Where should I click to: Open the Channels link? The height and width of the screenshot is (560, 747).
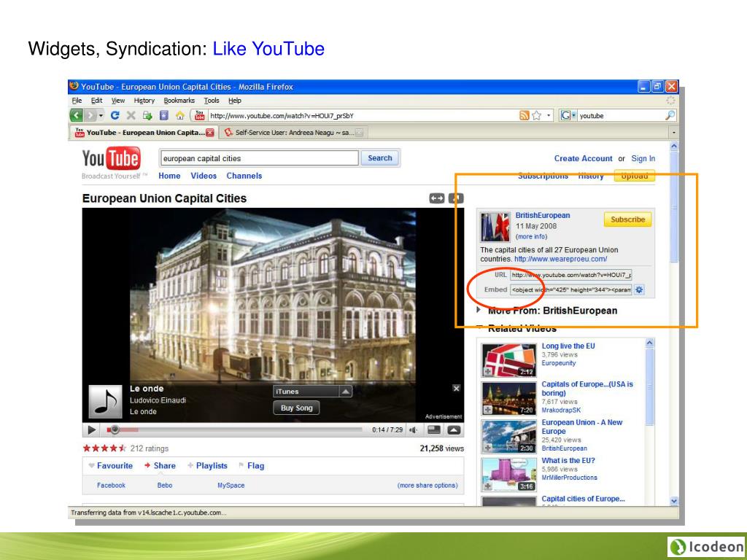pos(244,176)
